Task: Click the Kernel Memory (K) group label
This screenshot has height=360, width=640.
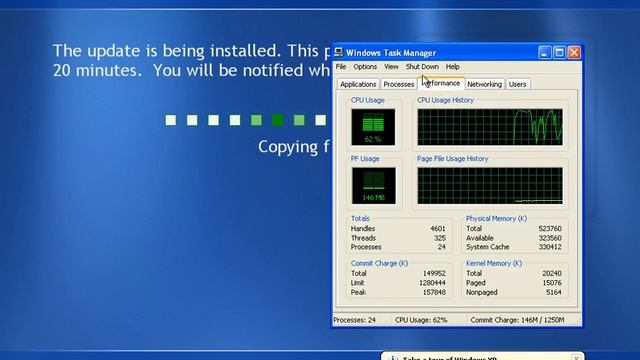Action: coord(494,263)
